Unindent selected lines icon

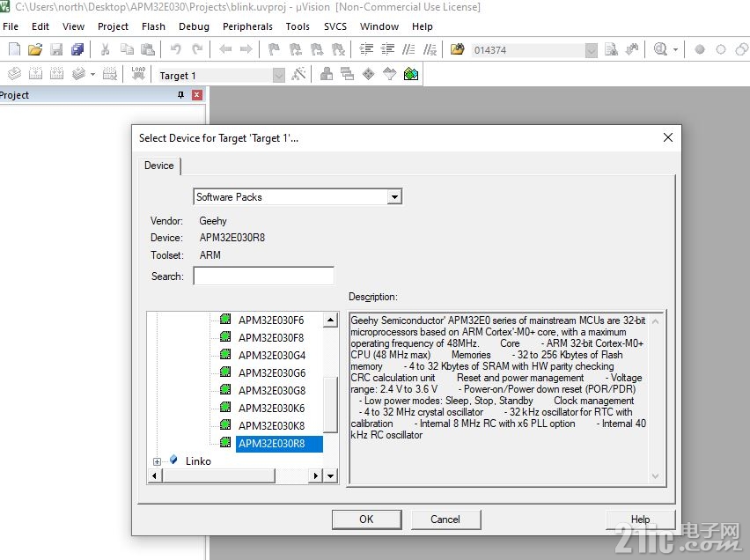click(x=387, y=49)
